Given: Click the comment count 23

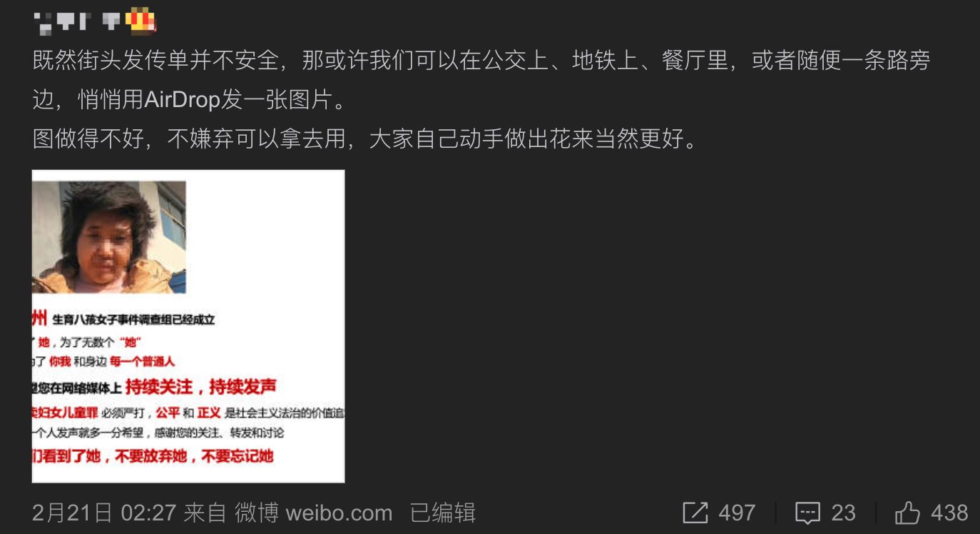Looking at the screenshot, I should 843,513.
